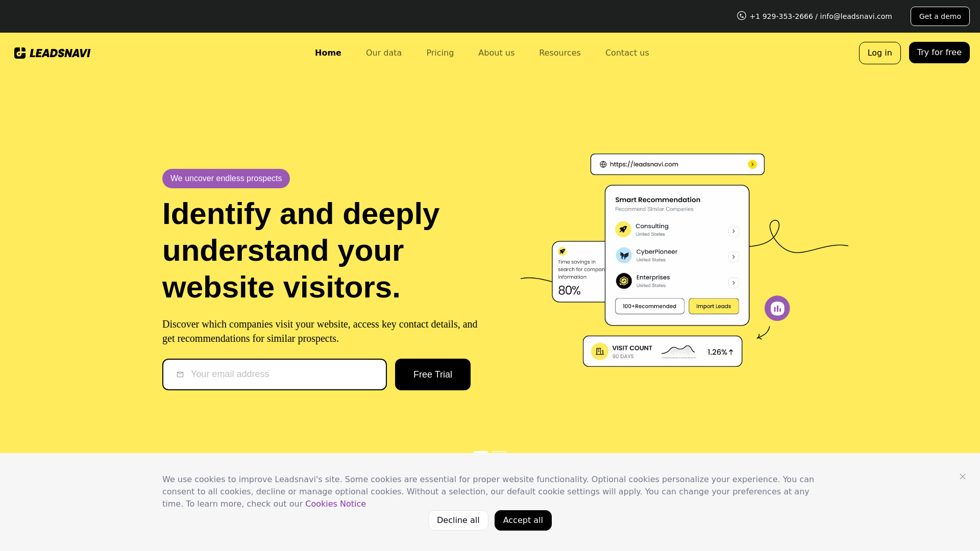This screenshot has width=980, height=551.
Task: Click the Leadsnavi logo icon
Action: pyautogui.click(x=19, y=53)
